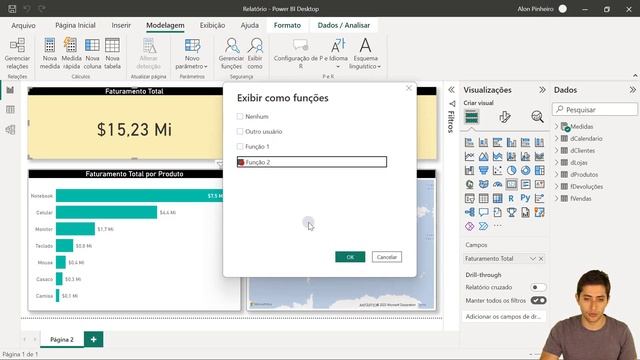Viewport: 640px width, 360px height.
Task: Switch to Data table view in sidebar
Action: (10, 109)
